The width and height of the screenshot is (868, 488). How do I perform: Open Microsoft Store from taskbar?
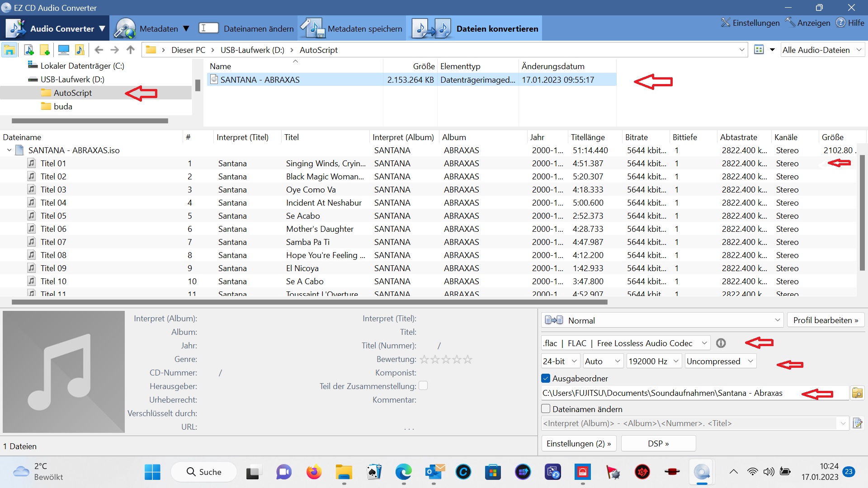493,472
